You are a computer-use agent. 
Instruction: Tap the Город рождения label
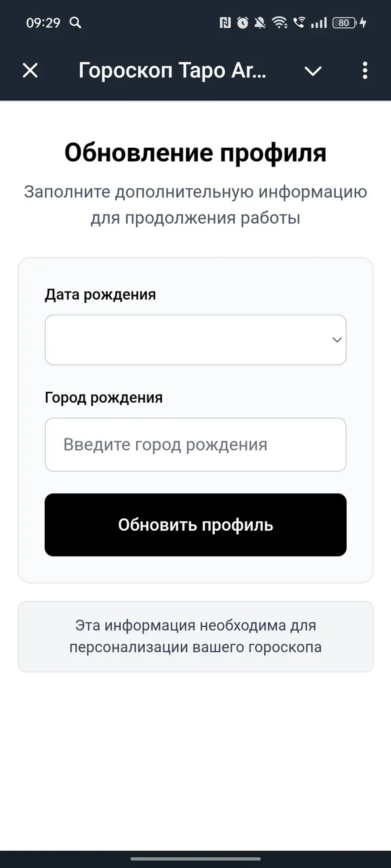pos(104,398)
